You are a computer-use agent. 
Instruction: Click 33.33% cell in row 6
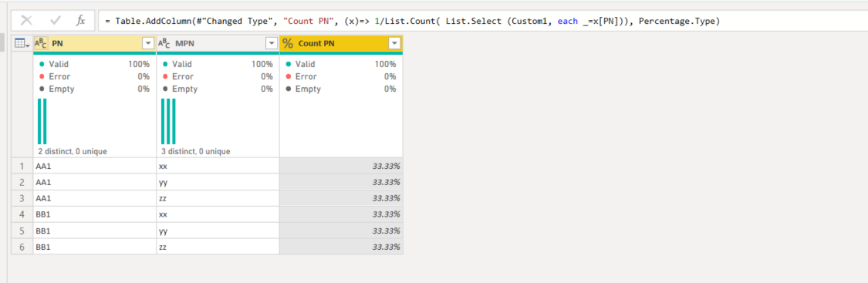point(342,247)
